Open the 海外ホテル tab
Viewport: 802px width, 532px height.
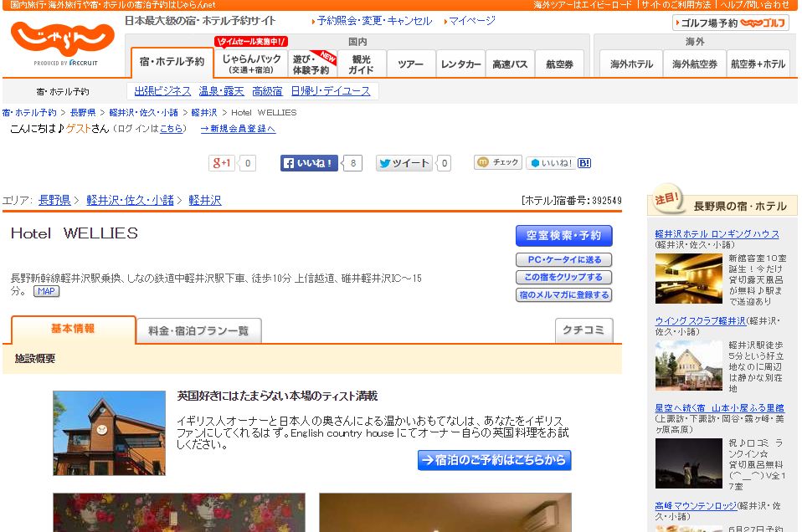tap(631, 64)
